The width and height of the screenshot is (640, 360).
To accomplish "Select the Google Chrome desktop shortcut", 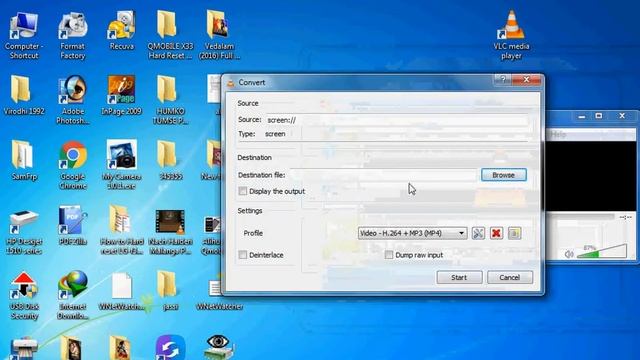I will (x=73, y=165).
